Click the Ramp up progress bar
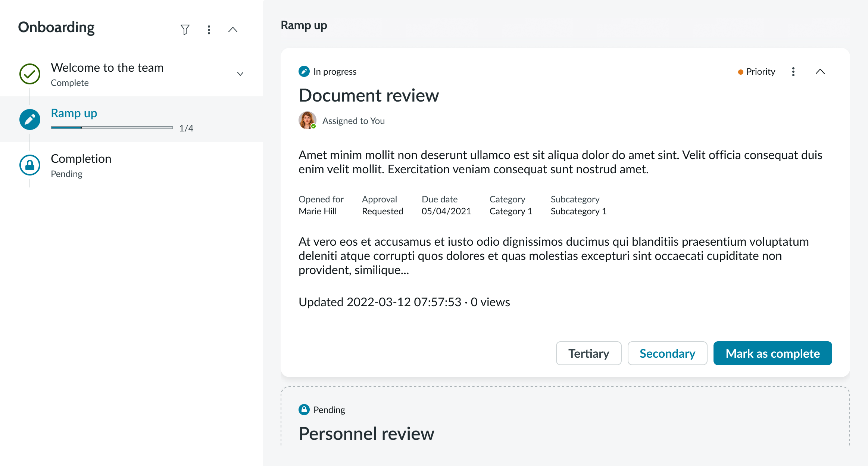This screenshot has width=868, height=466. click(x=112, y=128)
